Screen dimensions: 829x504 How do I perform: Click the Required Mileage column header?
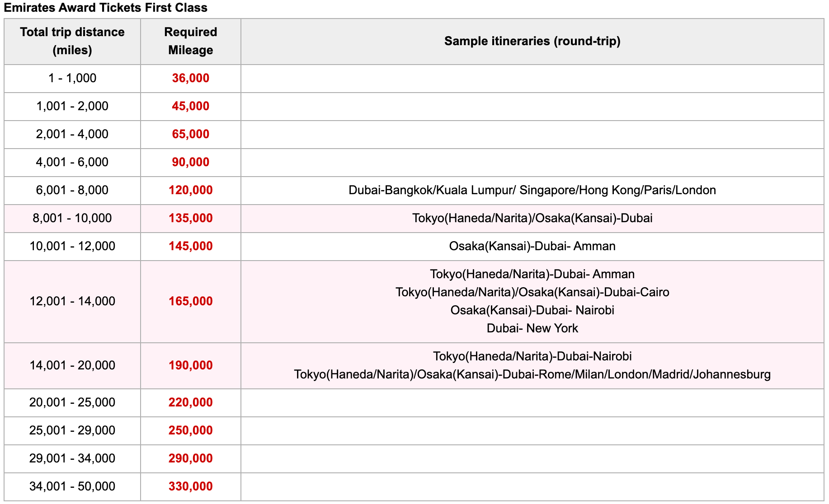point(190,41)
